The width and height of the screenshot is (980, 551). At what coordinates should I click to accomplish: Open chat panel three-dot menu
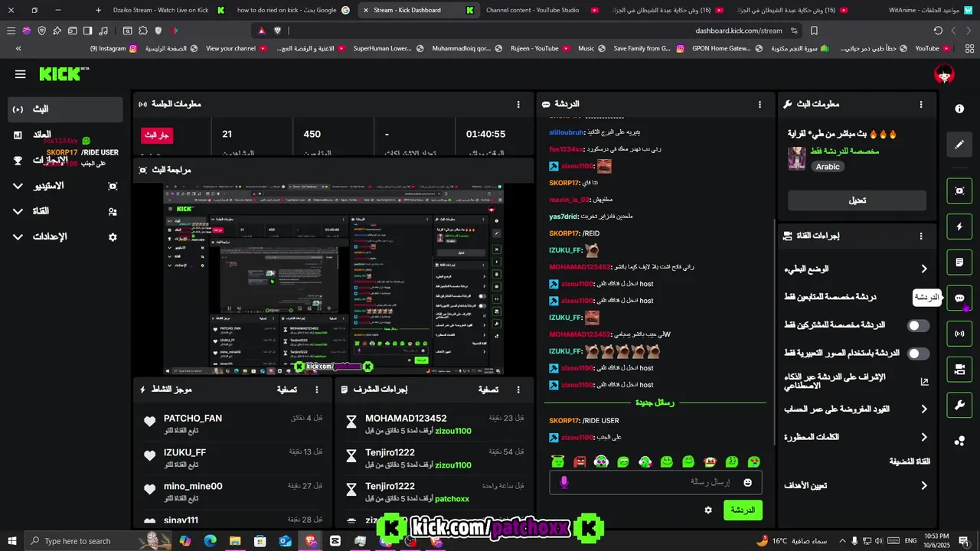(759, 104)
